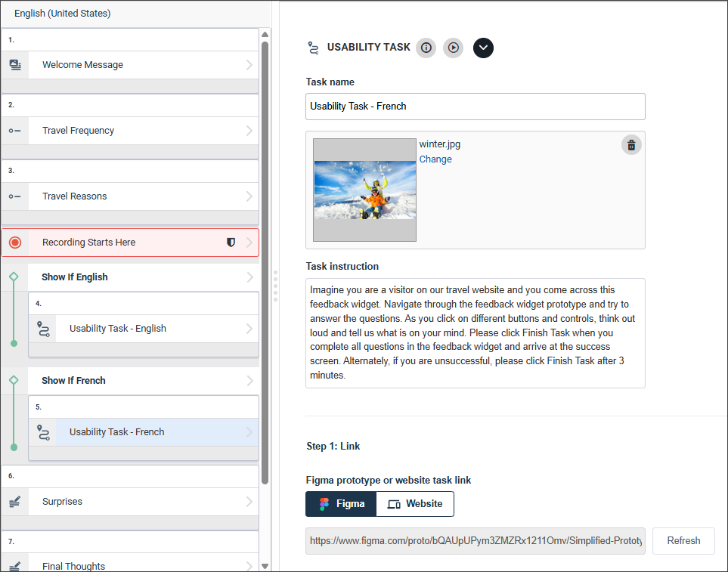This screenshot has width=728, height=572.
Task: Expand the Show If French chevron
Action: [x=249, y=381]
